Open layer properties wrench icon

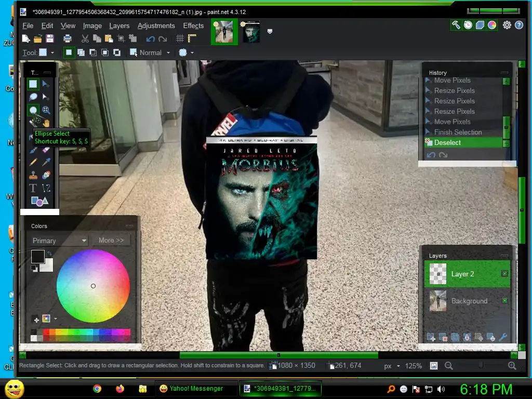coord(503,337)
